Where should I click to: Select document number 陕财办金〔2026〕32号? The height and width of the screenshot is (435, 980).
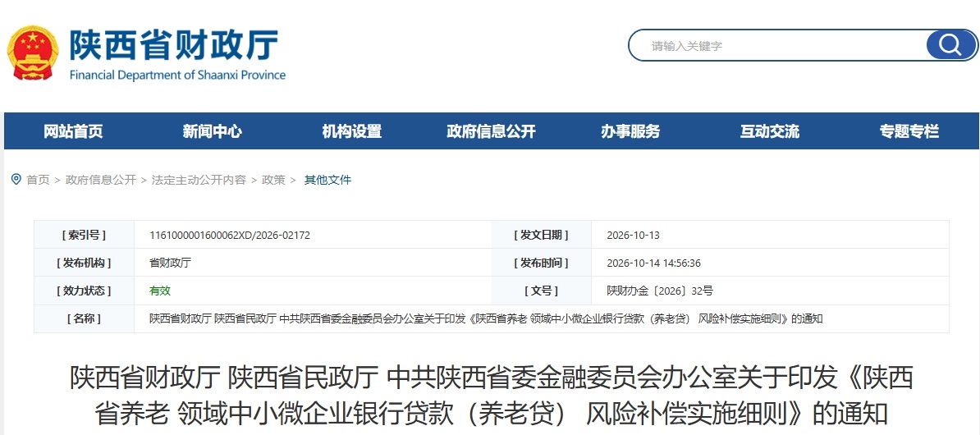[660, 291]
